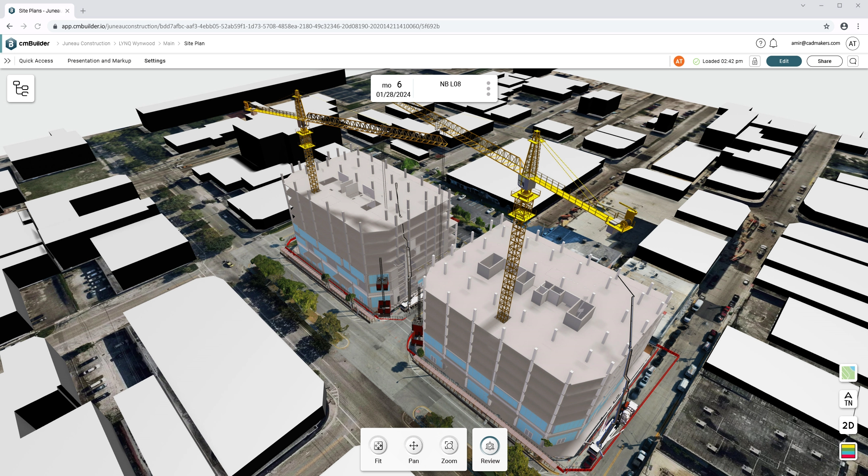Open the NB L08 three-dot options menu
The image size is (868, 476).
[x=488, y=88]
